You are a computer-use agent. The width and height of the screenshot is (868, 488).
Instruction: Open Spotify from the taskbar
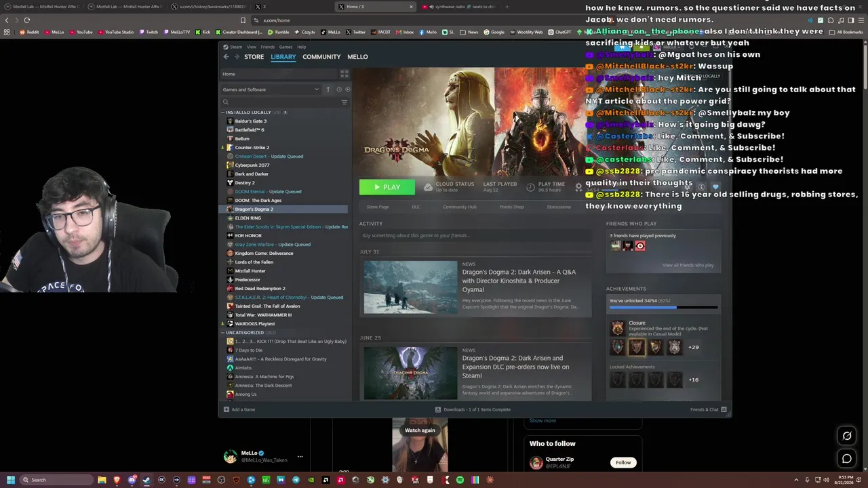click(460, 480)
